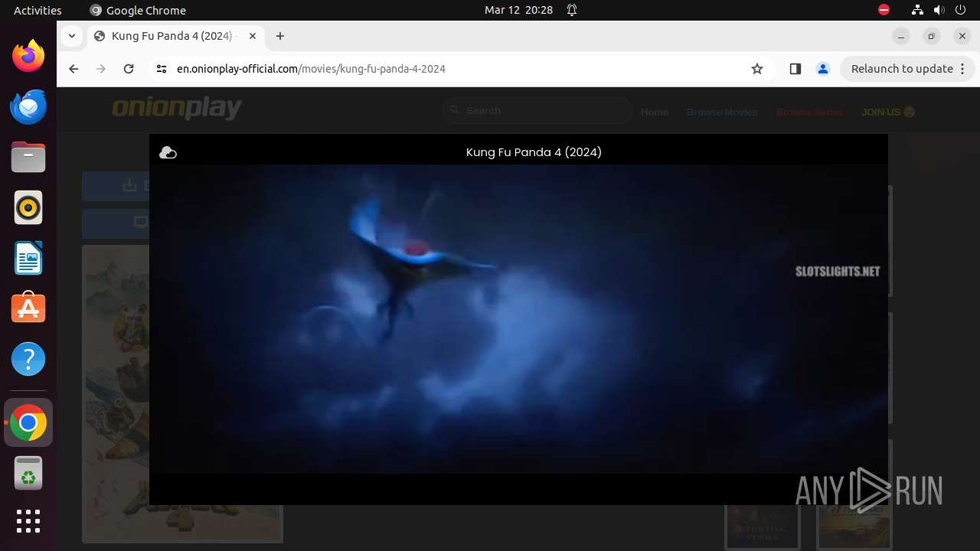Open the volume indicator in top bar
This screenshot has height=551, width=980.
939,10
